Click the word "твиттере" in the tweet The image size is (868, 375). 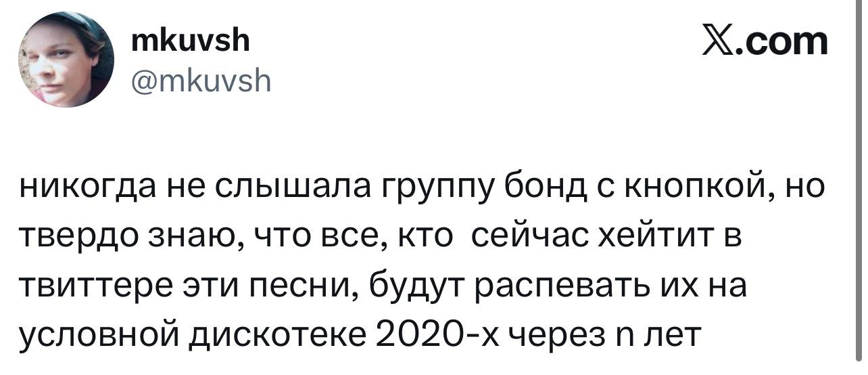pos(99,284)
